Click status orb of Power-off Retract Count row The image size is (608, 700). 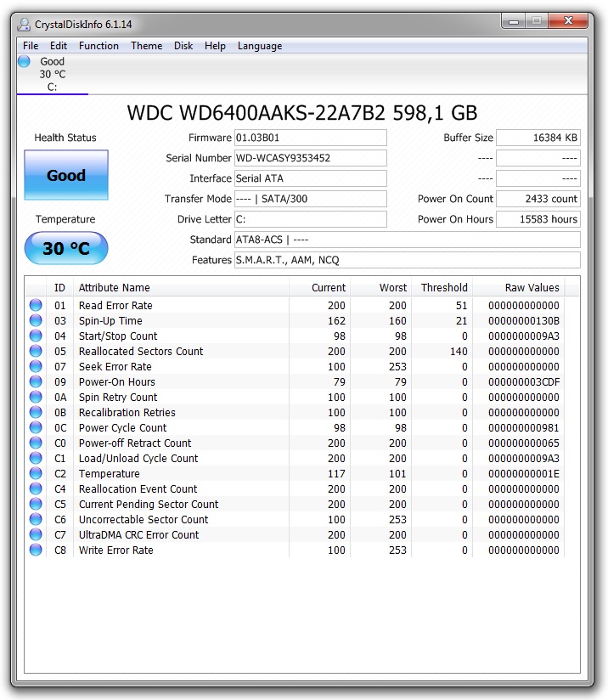click(x=36, y=443)
